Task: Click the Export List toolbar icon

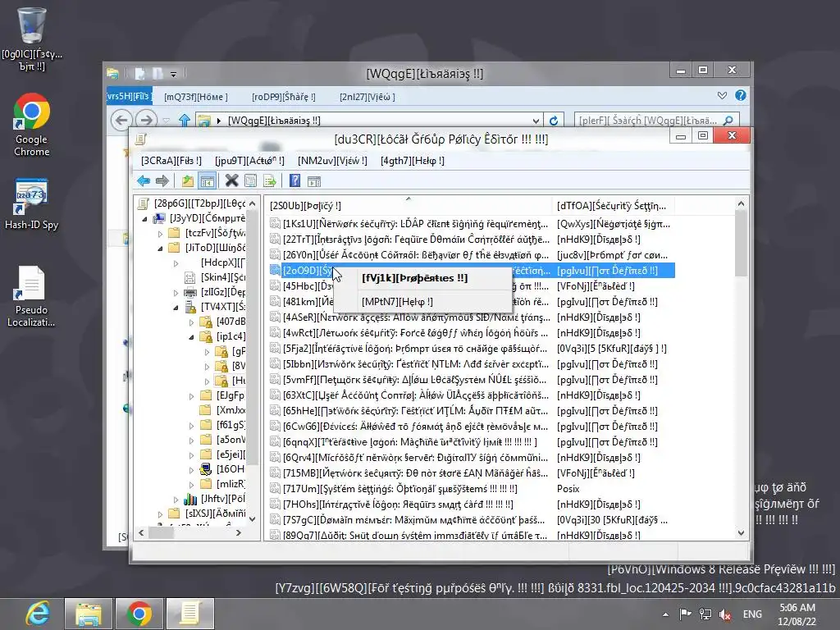Action: [x=270, y=181]
